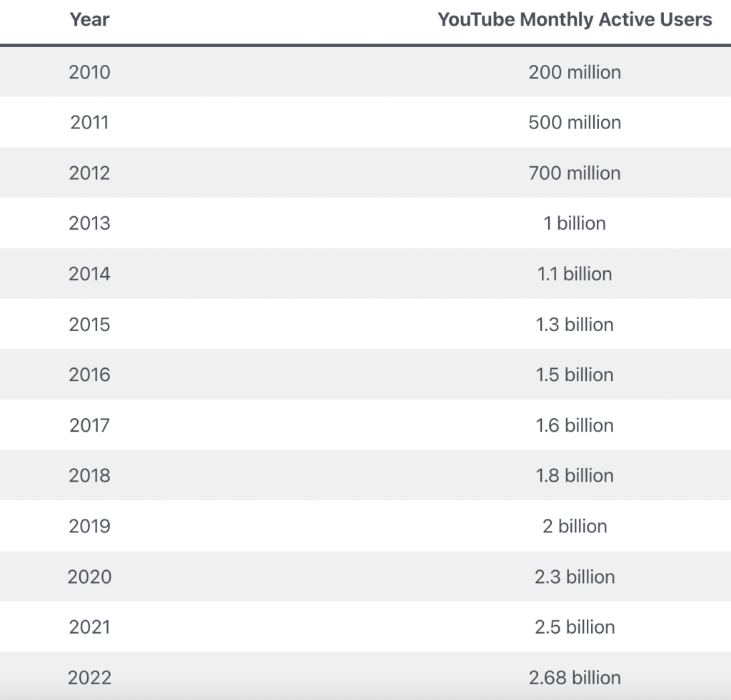Select the 2018 year cell
The image size is (731, 700).
(x=89, y=476)
